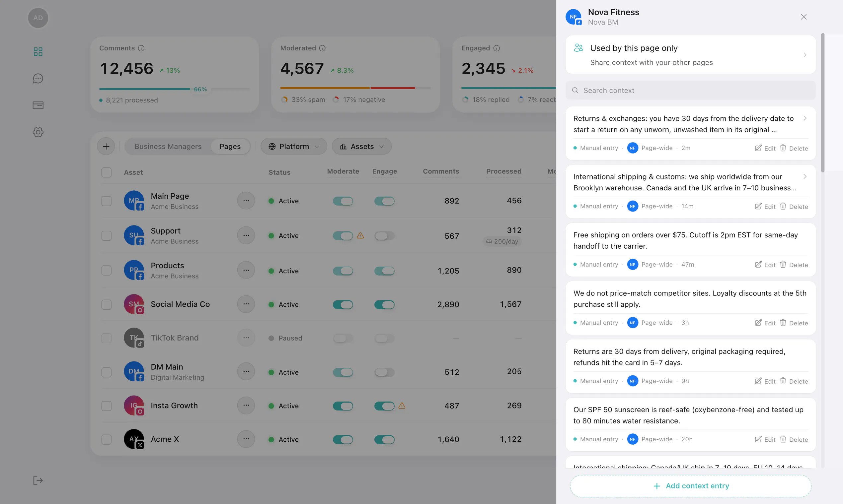Expand the Returns & exchanges context entry
Screen dimensions: 843x504
[805, 118]
